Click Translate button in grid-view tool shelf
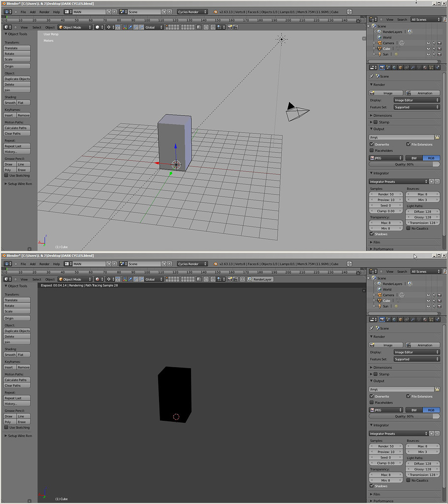The width and height of the screenshot is (448, 504). click(17, 48)
